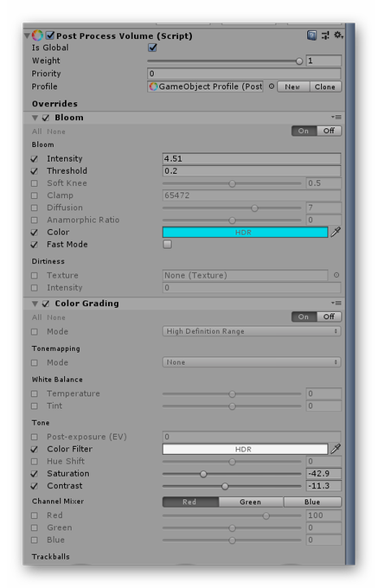Click the Weight slider handle
Viewport: 378px width, 588px height.
(x=299, y=61)
